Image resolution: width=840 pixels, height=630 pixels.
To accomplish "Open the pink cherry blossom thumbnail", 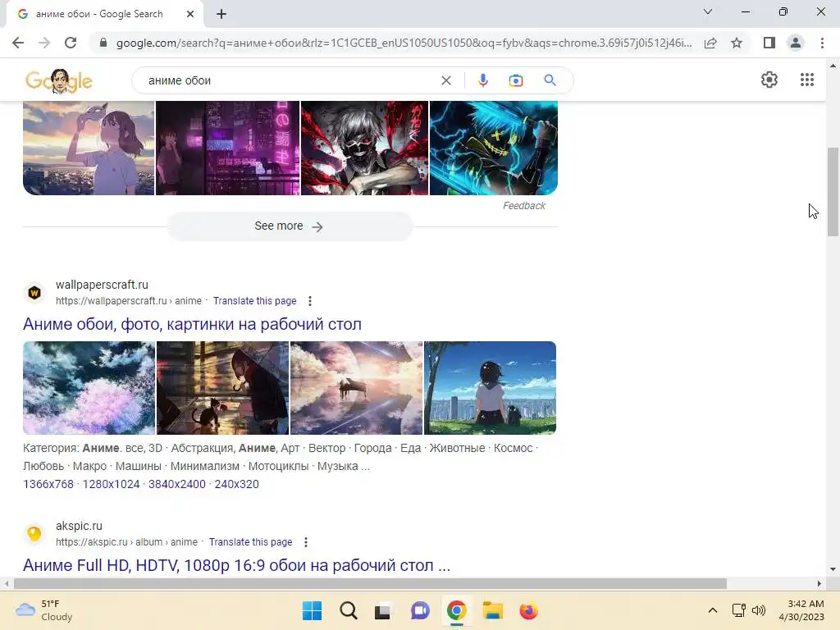I will tap(89, 388).
